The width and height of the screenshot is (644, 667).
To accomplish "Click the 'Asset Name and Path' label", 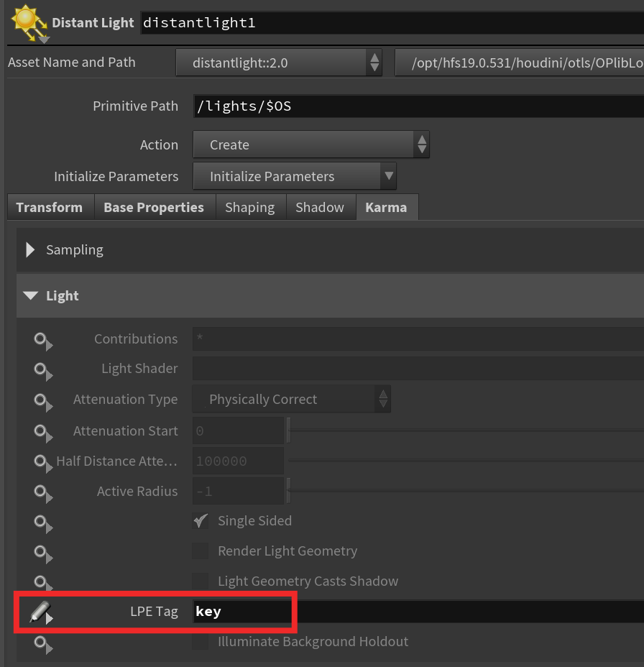I will (x=71, y=62).
